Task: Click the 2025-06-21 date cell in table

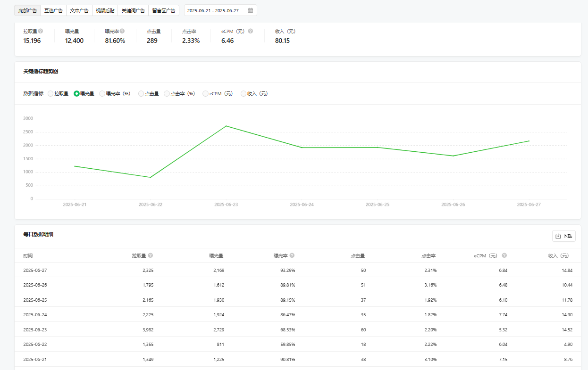Action: (x=35, y=360)
